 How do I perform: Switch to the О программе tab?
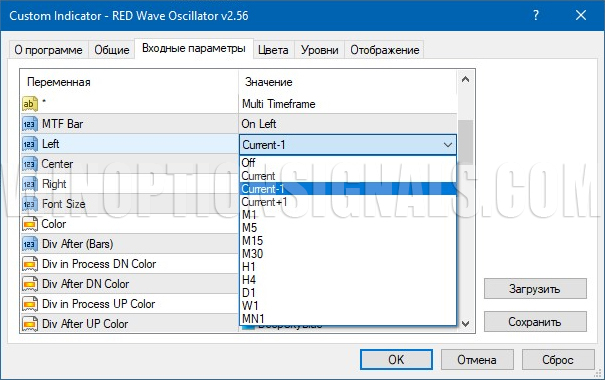click(48, 50)
